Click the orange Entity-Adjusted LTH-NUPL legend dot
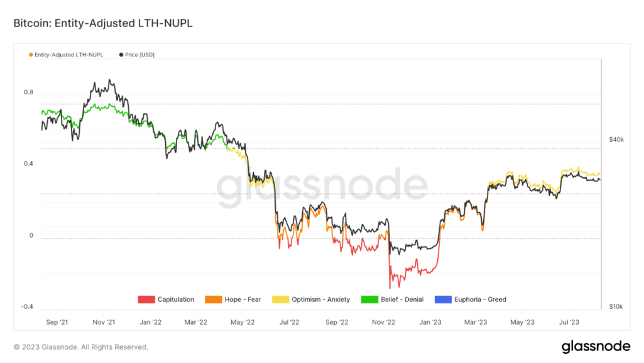 [x=31, y=55]
